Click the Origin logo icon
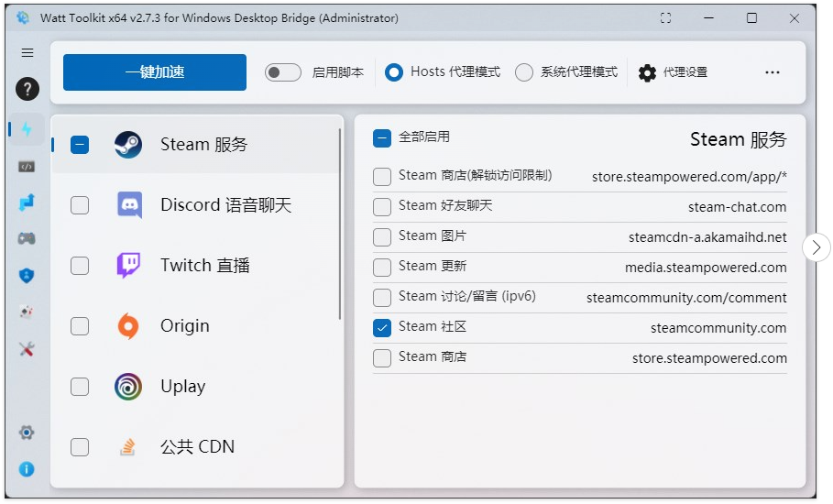 (x=128, y=326)
